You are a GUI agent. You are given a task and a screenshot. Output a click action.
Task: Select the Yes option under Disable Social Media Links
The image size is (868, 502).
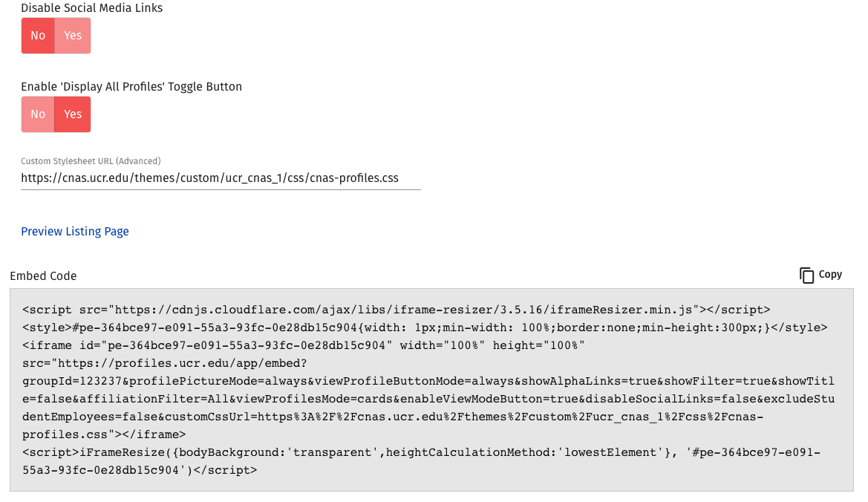[x=73, y=35]
